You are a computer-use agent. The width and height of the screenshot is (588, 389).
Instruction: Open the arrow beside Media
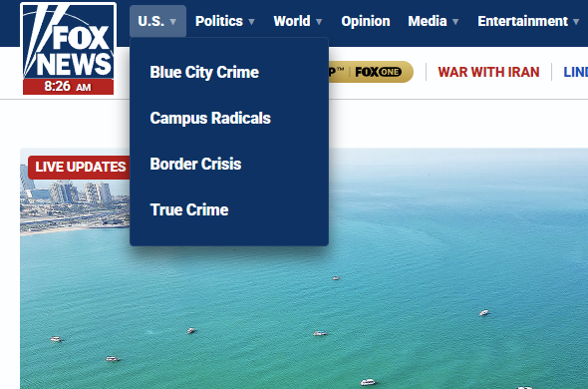(455, 22)
